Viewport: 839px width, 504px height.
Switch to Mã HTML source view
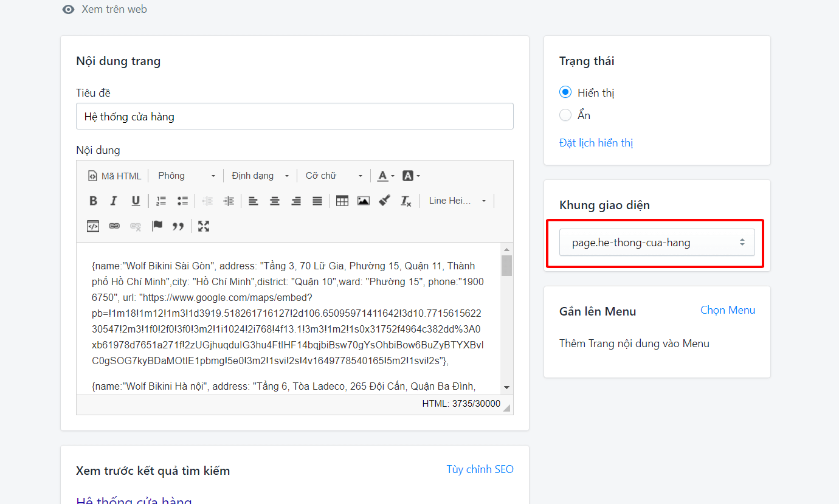pyautogui.click(x=114, y=176)
